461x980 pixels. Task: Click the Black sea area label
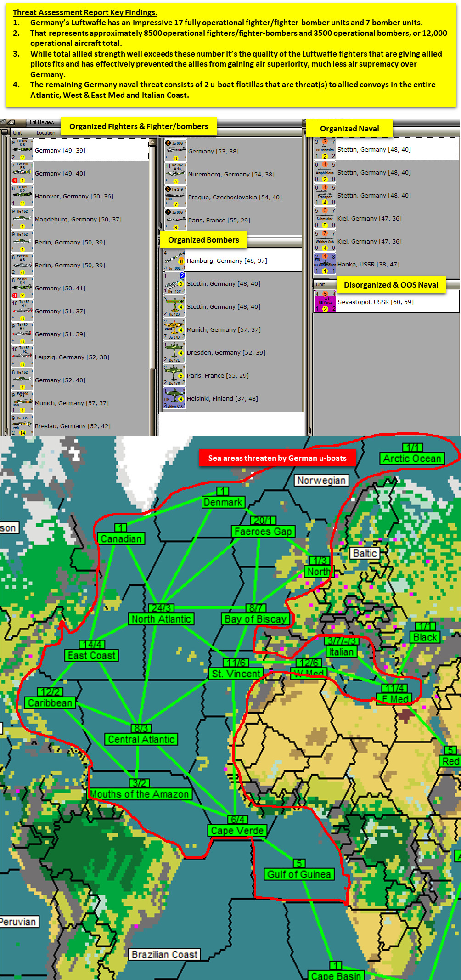coord(425,637)
